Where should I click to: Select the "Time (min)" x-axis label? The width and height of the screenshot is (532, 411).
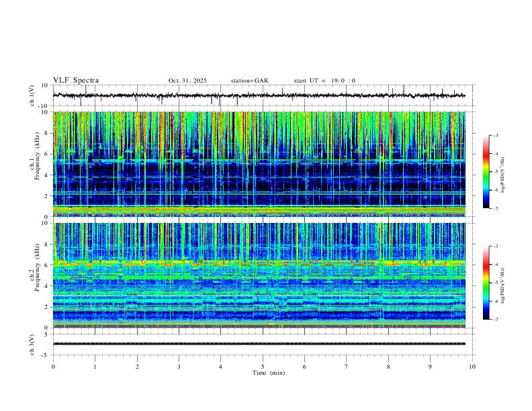point(269,373)
